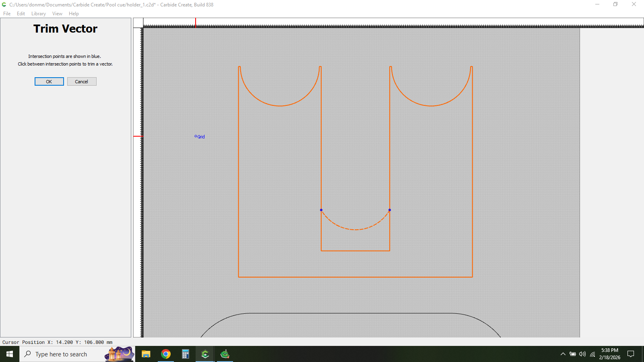644x362 pixels.
Task: Open File Explorer from the taskbar
Action: 146,354
